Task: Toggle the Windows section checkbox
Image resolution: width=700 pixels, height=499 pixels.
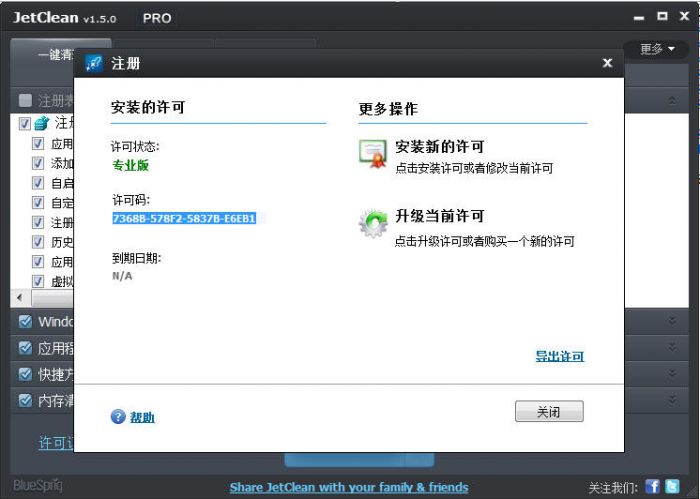Action: pyautogui.click(x=25, y=321)
